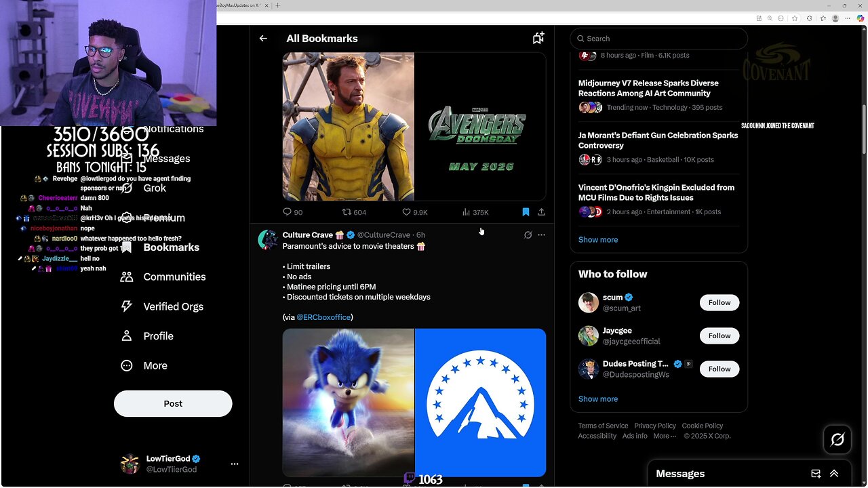Image resolution: width=868 pixels, height=488 pixels.
Task: Click the Post button
Action: tap(173, 403)
